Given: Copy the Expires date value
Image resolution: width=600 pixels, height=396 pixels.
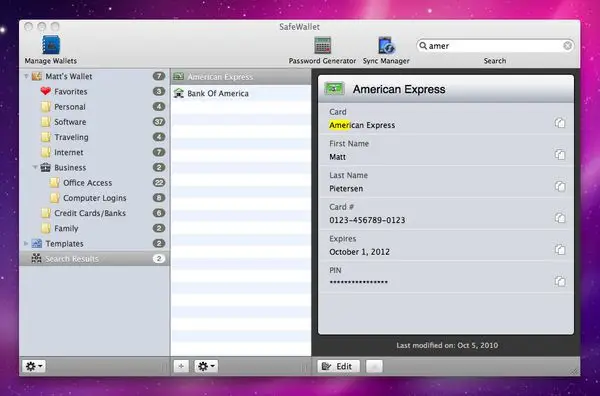Looking at the screenshot, I should click(560, 249).
